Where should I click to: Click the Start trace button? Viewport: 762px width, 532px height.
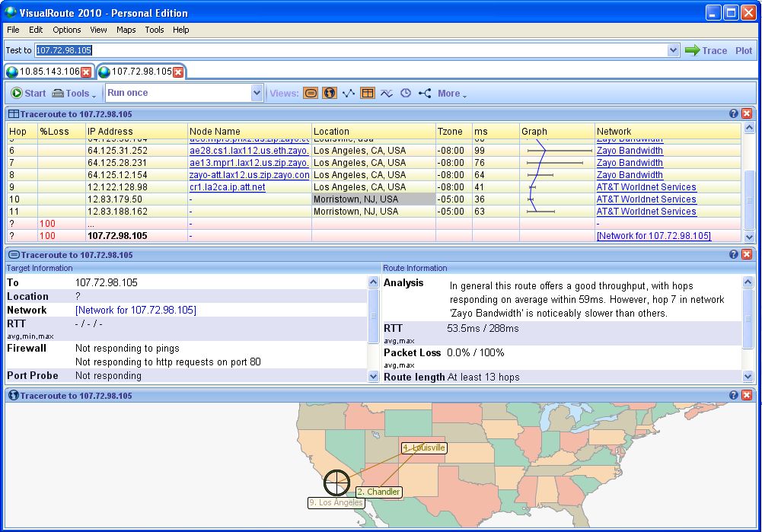[x=28, y=93]
